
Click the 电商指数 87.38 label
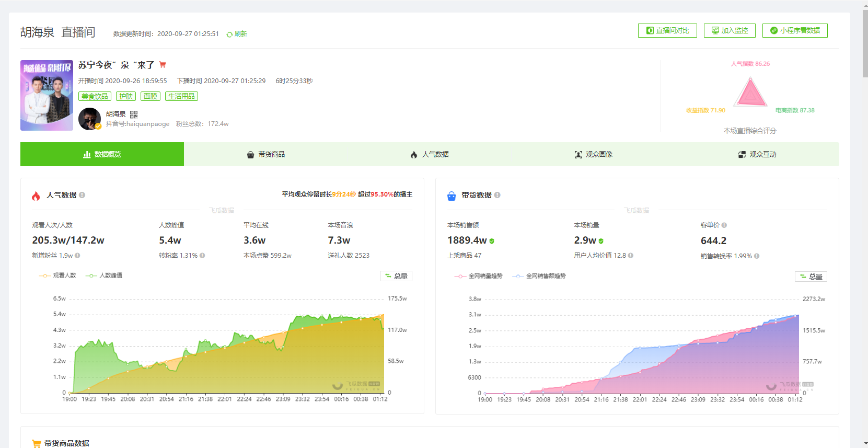(795, 110)
